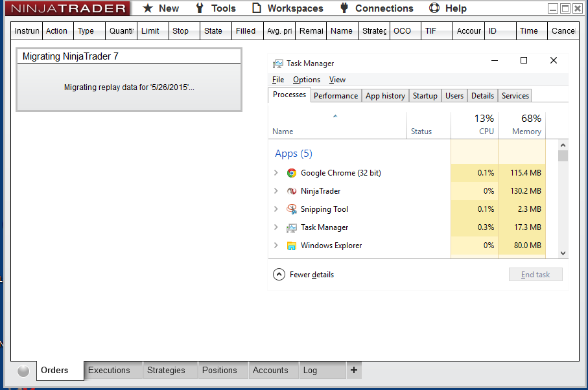Click the Windows Explorer app icon
Screen dimensions: 588x390
pos(291,246)
